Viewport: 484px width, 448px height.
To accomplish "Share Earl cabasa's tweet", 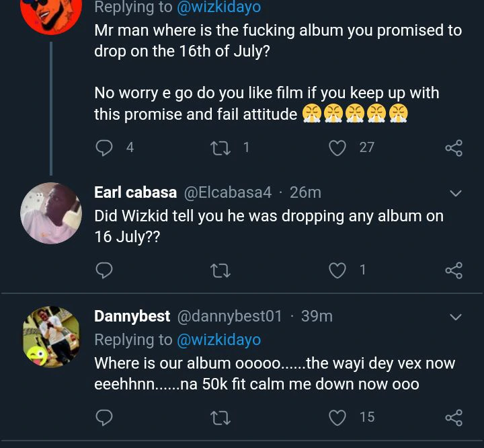I will 454,270.
